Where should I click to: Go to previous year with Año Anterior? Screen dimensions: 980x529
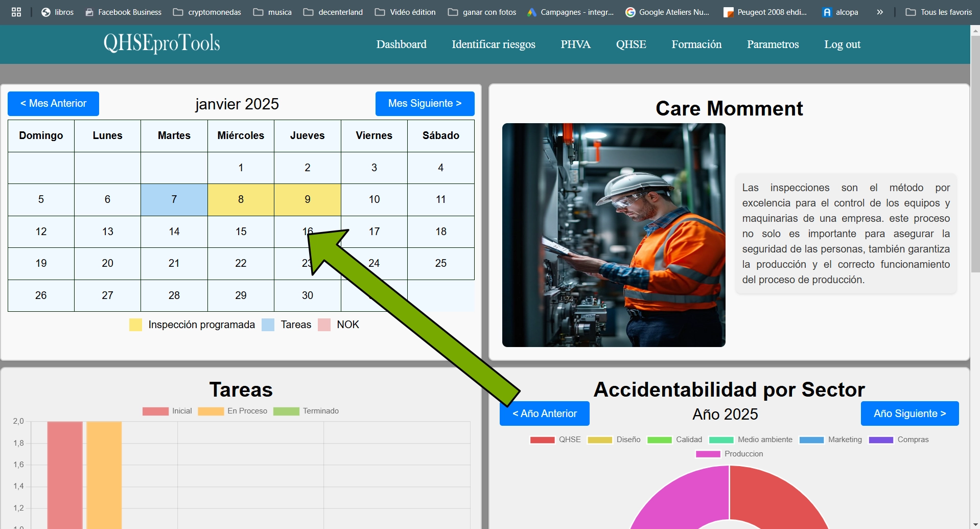544,413
